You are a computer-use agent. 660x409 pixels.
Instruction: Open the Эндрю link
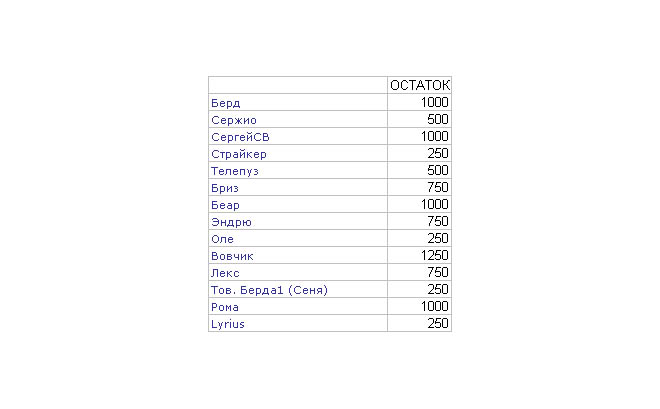(231, 222)
